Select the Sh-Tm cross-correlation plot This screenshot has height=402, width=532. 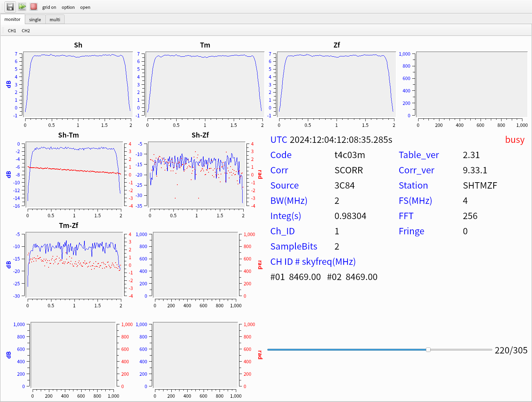click(74, 175)
